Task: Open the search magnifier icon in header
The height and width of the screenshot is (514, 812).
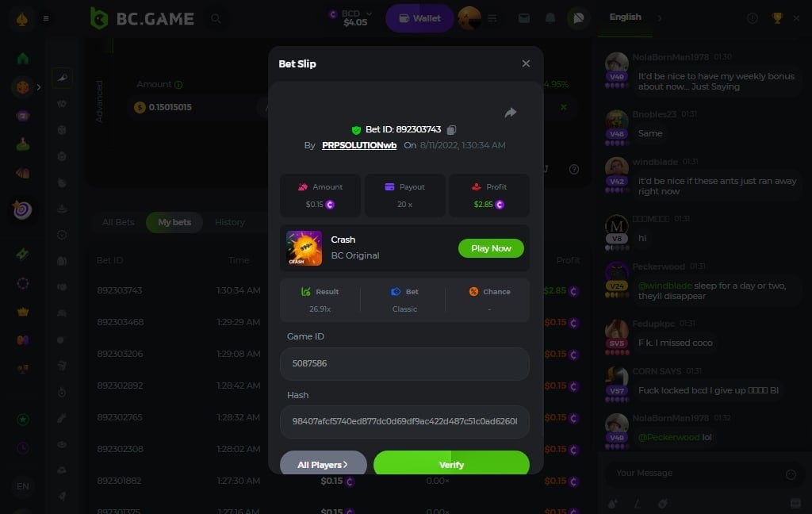Action: tap(216, 19)
